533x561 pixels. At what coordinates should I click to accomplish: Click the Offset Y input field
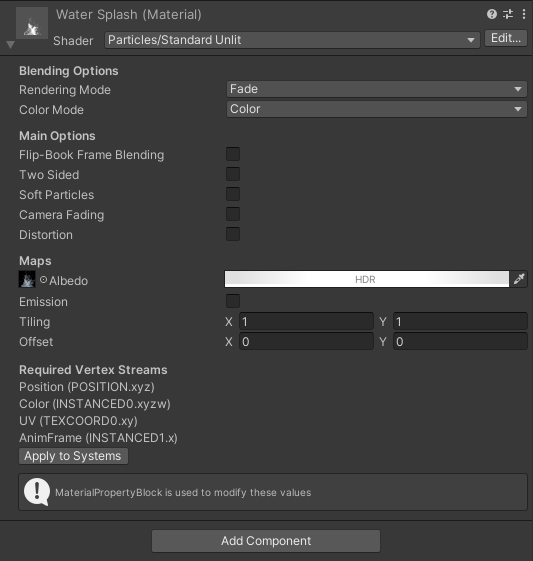coord(460,342)
